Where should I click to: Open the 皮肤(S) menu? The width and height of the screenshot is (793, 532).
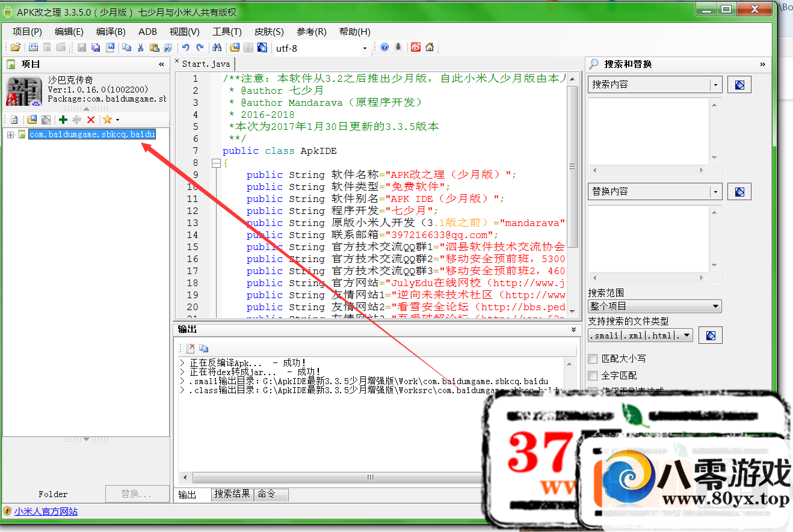point(269,32)
